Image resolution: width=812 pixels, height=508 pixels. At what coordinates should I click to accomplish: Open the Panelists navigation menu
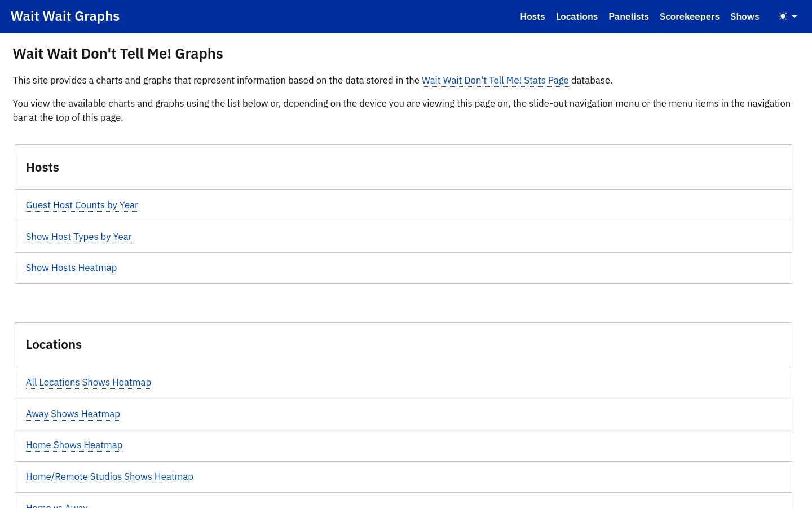[x=628, y=16]
